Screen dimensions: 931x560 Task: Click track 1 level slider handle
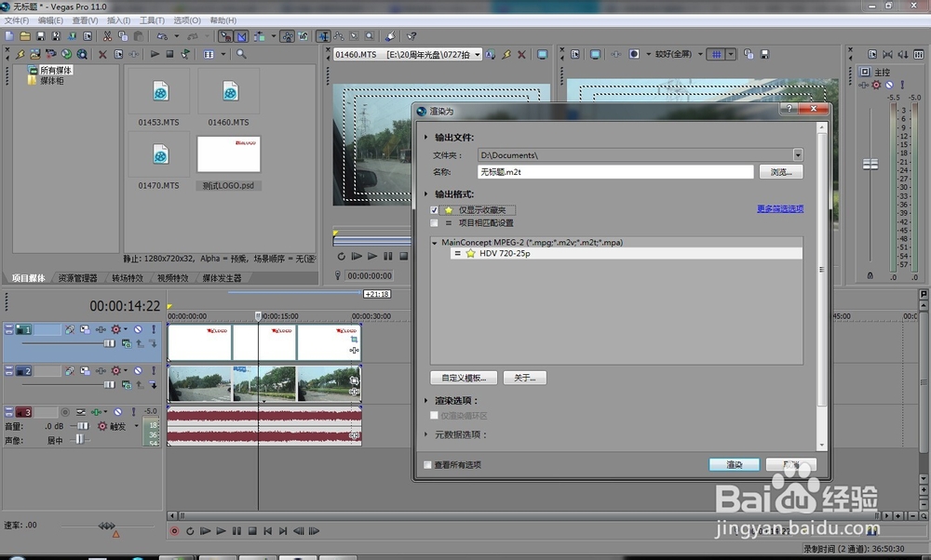pyautogui.click(x=109, y=343)
